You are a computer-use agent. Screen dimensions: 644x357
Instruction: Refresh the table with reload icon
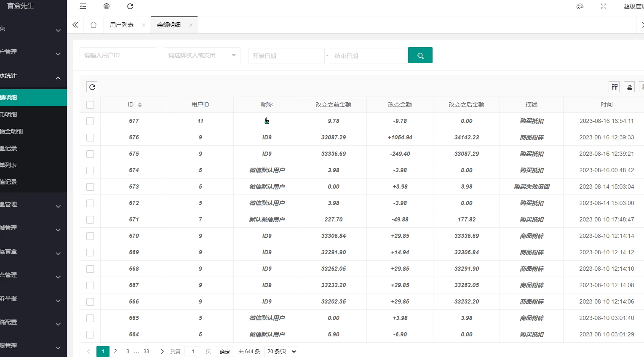tap(92, 87)
